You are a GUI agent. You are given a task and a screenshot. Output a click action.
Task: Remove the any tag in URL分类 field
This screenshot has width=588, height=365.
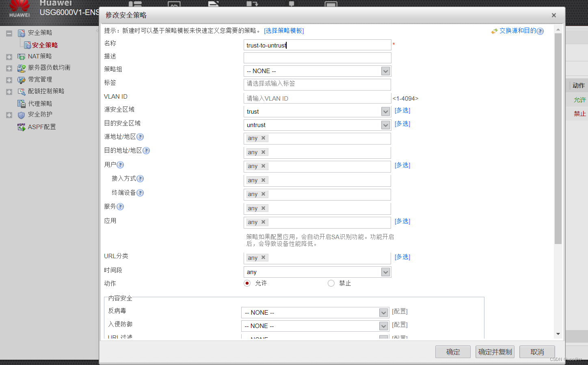pos(263,257)
